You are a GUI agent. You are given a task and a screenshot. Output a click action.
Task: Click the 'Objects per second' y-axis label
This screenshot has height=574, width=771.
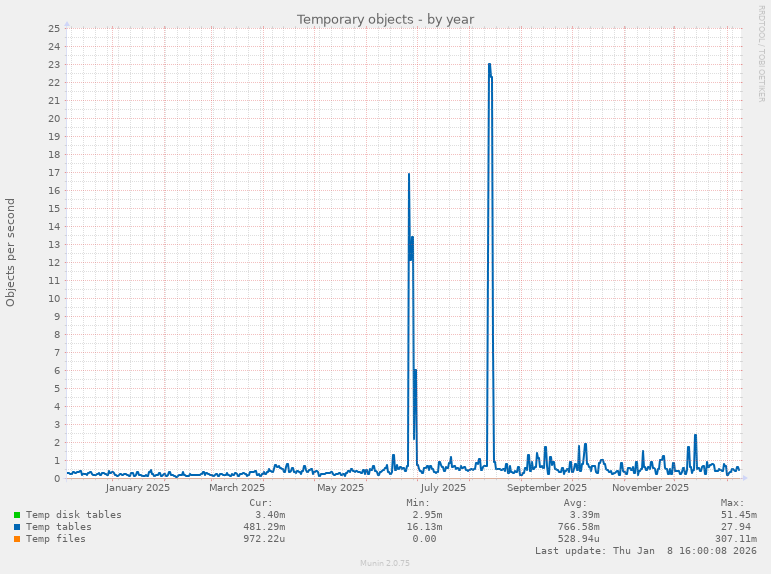11,252
